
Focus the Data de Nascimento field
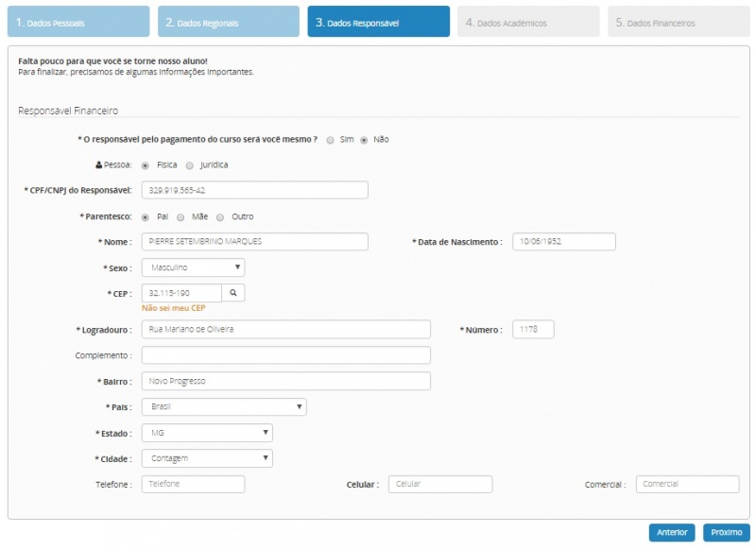(563, 242)
